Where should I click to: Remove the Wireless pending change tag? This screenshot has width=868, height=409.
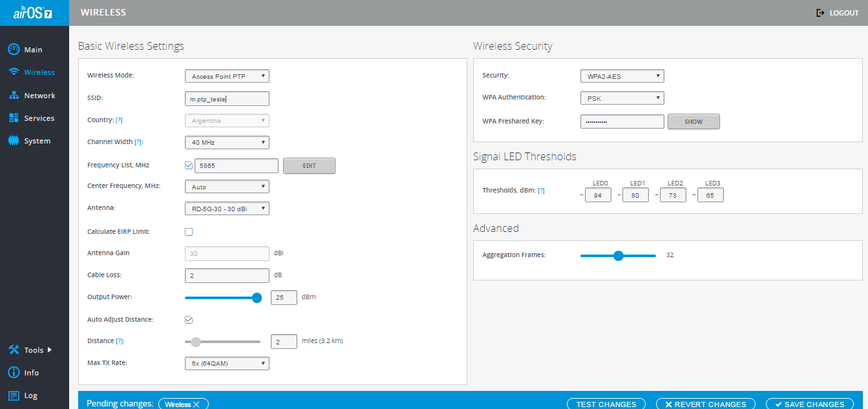196,404
